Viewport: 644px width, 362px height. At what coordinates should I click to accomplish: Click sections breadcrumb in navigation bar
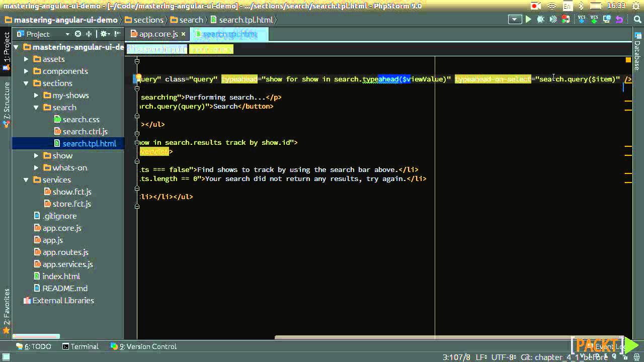click(x=144, y=20)
